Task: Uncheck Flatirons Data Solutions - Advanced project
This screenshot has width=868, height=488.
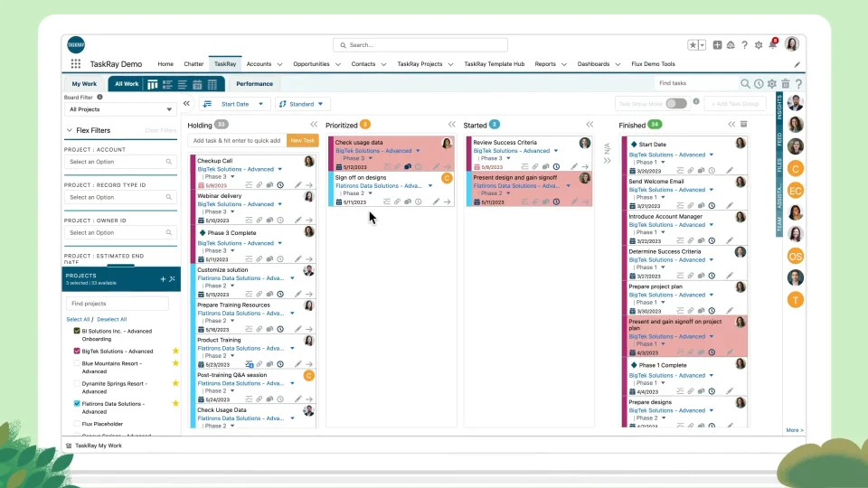Action: (x=77, y=404)
